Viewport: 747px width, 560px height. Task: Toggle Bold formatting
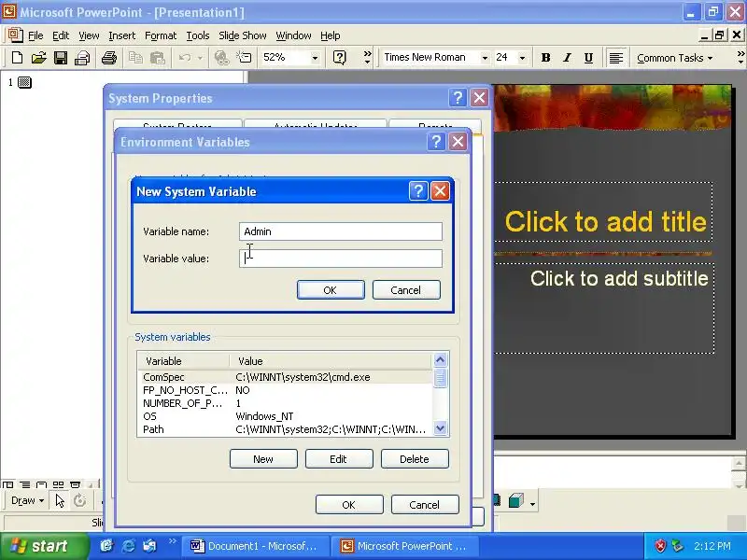point(546,58)
